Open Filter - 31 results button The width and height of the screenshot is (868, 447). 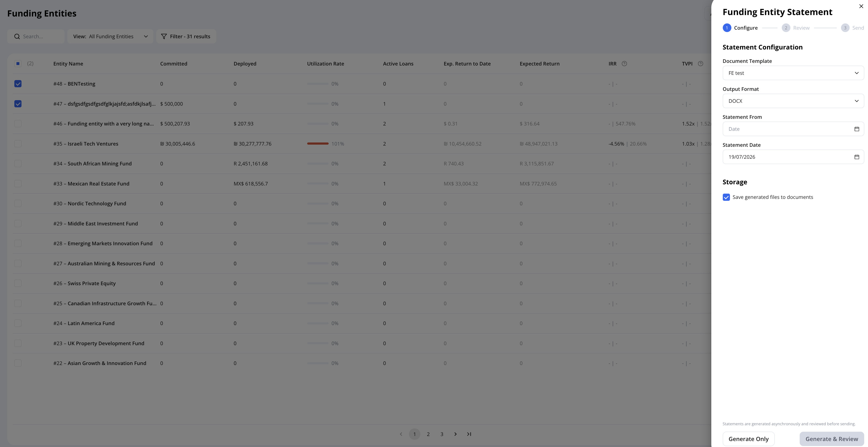[x=186, y=36]
